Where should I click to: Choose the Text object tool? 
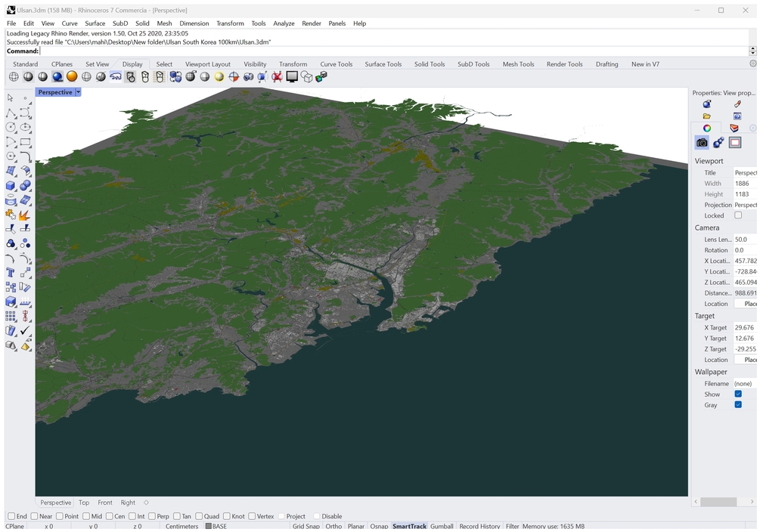pyautogui.click(x=11, y=273)
